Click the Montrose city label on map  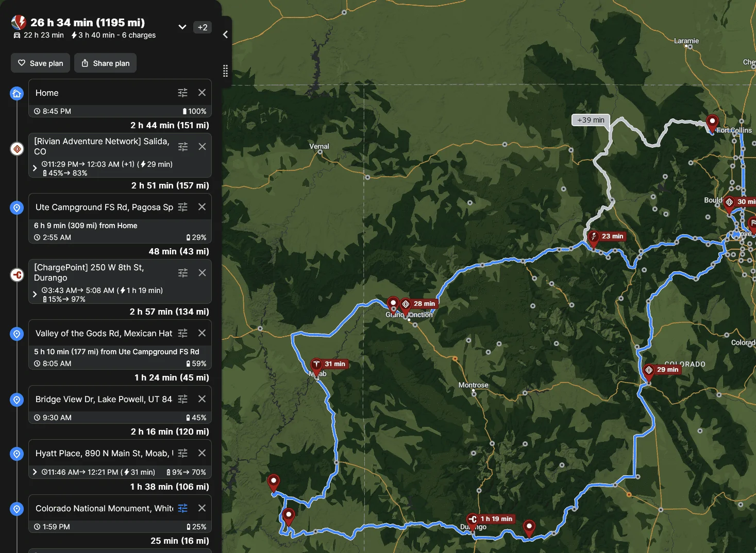[473, 385]
